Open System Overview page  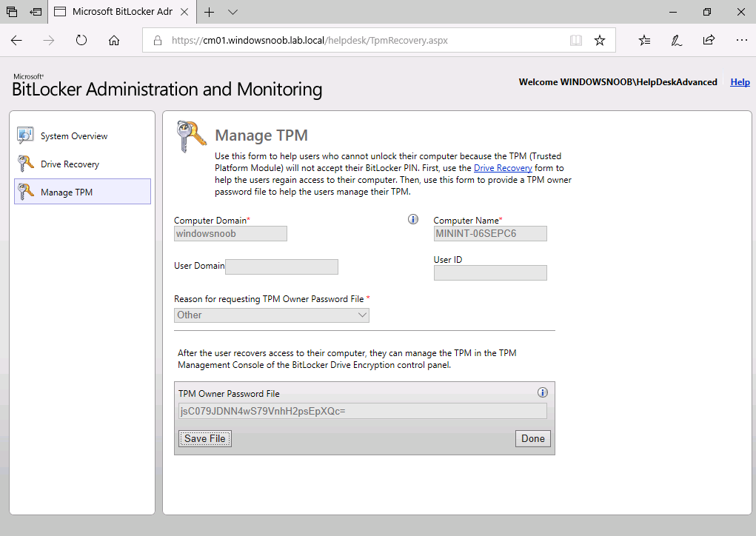(74, 136)
